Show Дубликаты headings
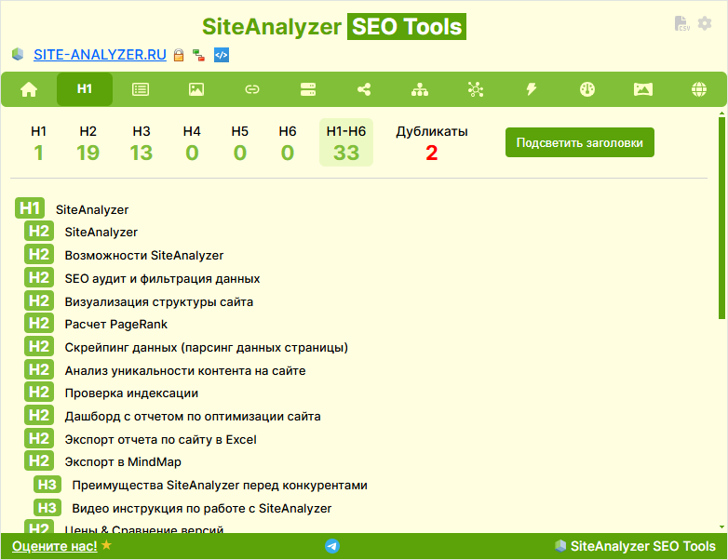 point(432,143)
